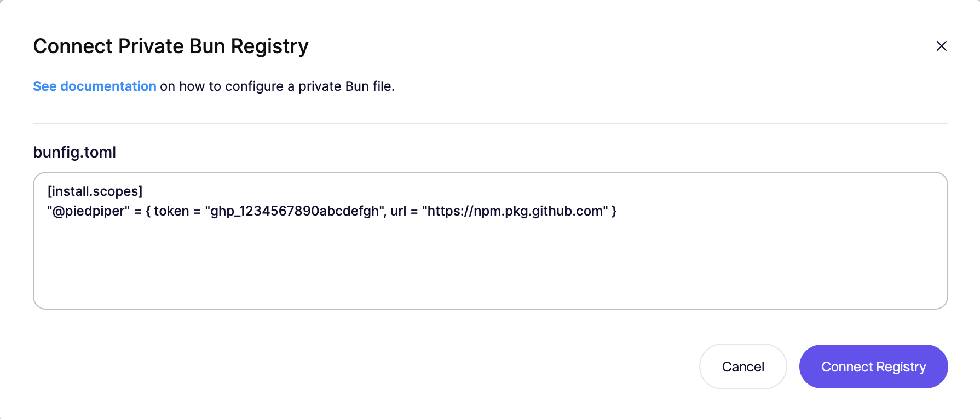Click the url key in the config
This screenshot has height=419, width=980.
(398, 211)
